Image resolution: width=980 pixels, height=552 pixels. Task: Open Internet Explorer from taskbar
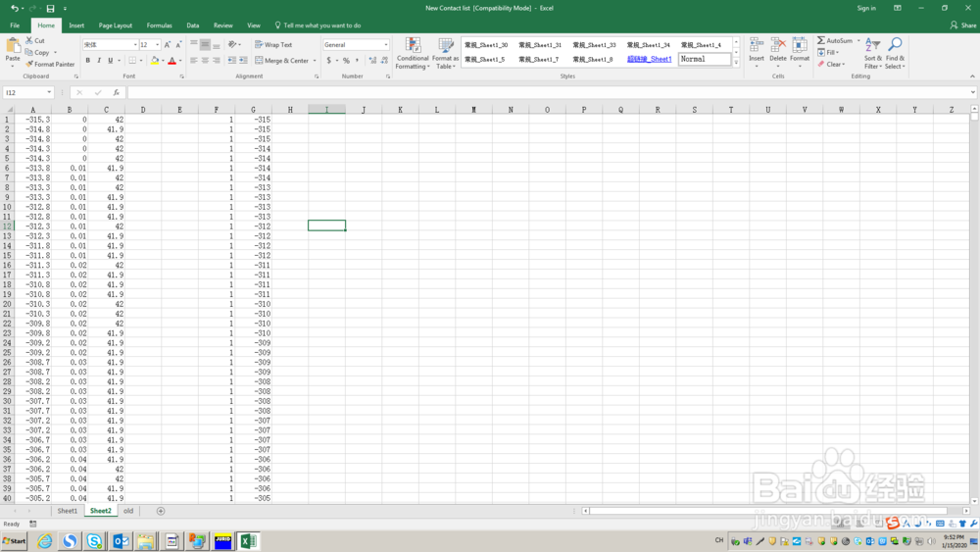[45, 541]
